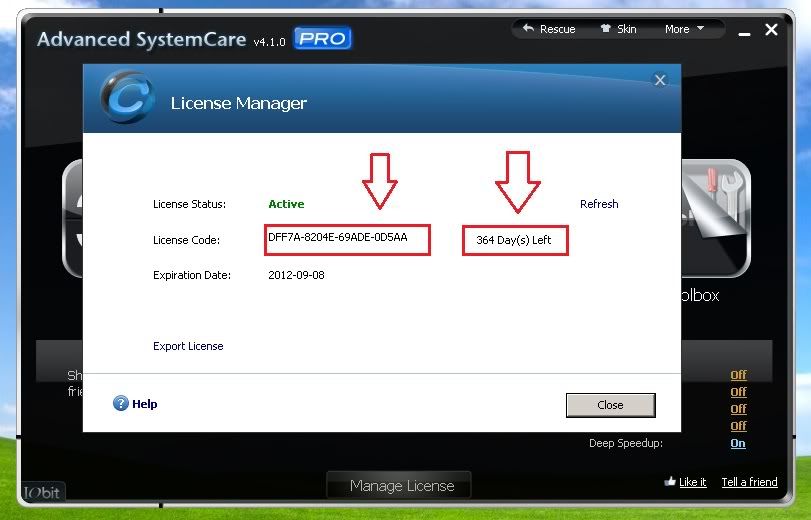Image resolution: width=811 pixels, height=520 pixels.
Task: Click the 2012-09-08 expiration date
Action: 296,275
